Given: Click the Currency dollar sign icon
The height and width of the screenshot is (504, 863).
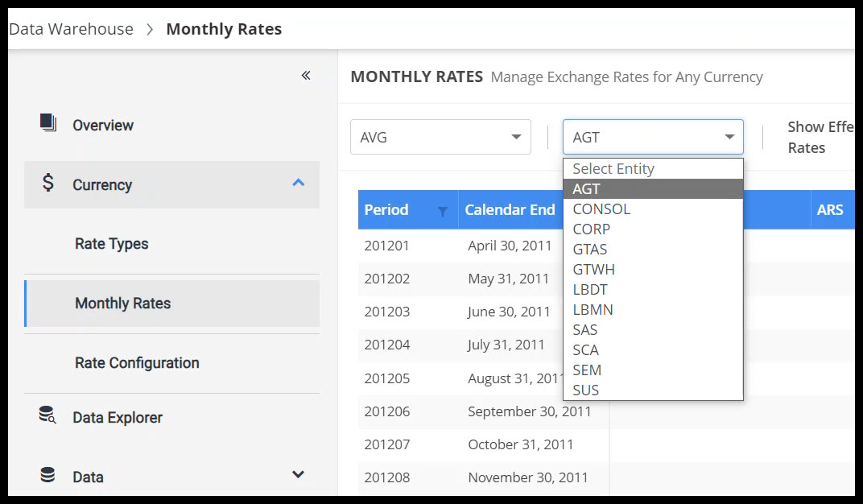Looking at the screenshot, I should click(x=48, y=184).
